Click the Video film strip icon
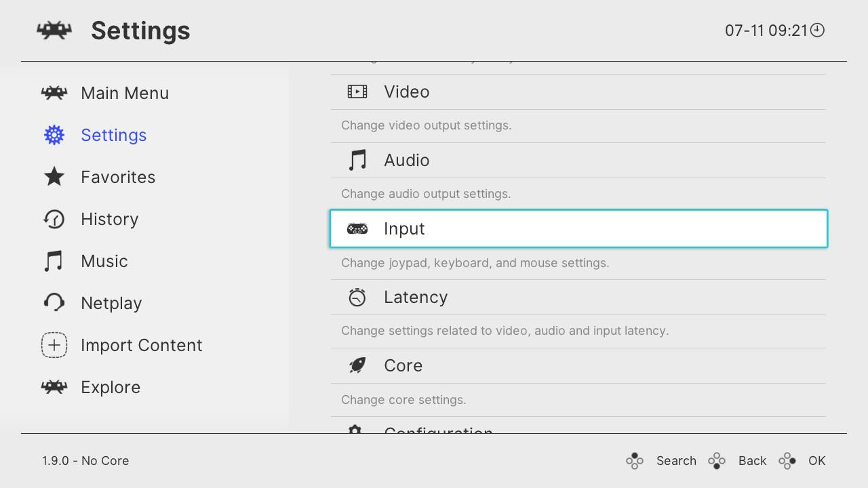This screenshot has height=488, width=868. (357, 91)
